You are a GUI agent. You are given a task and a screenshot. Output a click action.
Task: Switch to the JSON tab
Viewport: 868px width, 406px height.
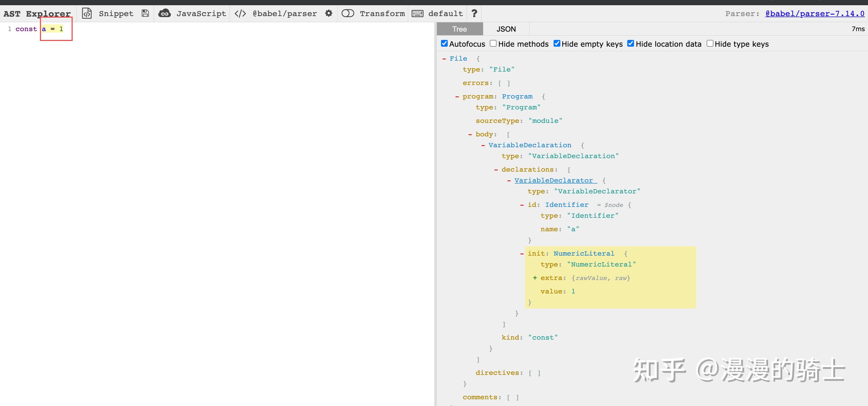click(506, 29)
